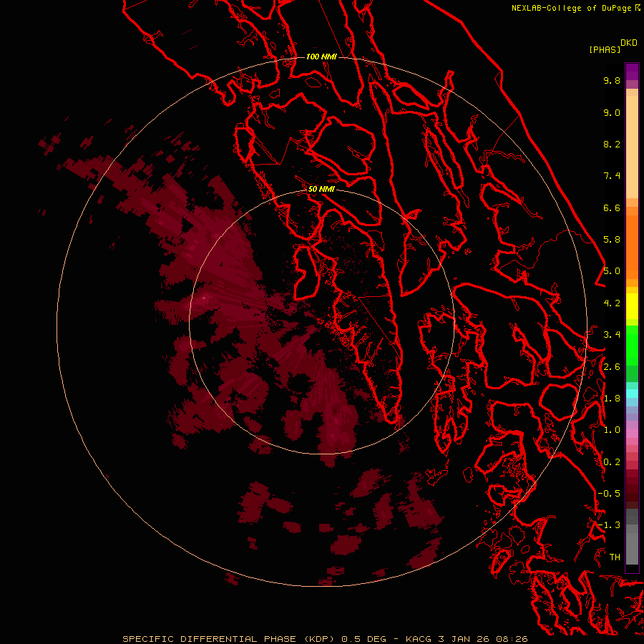Screen dimensions: 644x644
Task: Click the 0.2 value on color scale
Action: [612, 462]
